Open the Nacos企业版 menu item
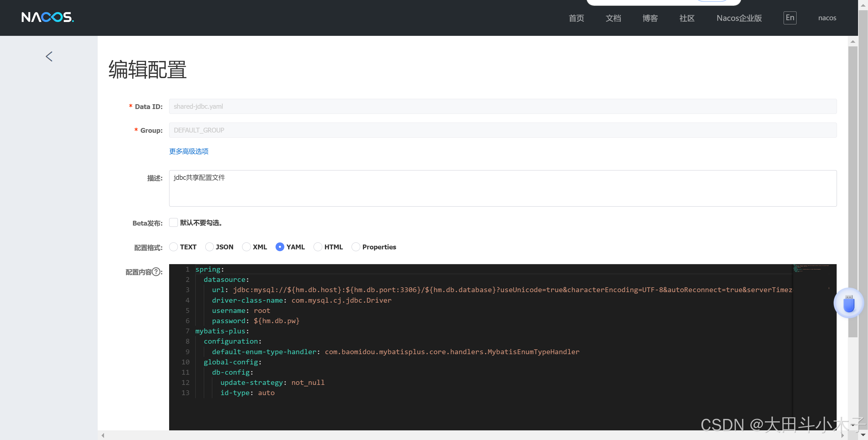 click(x=739, y=18)
